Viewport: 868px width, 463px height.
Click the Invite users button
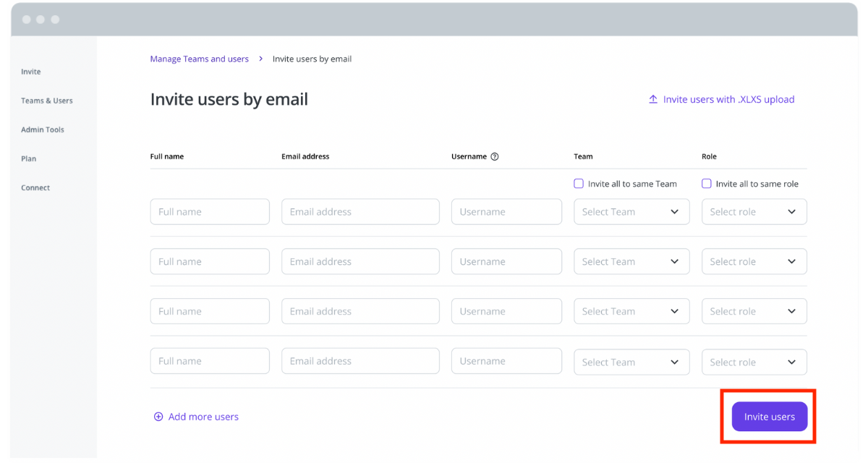[x=770, y=417]
